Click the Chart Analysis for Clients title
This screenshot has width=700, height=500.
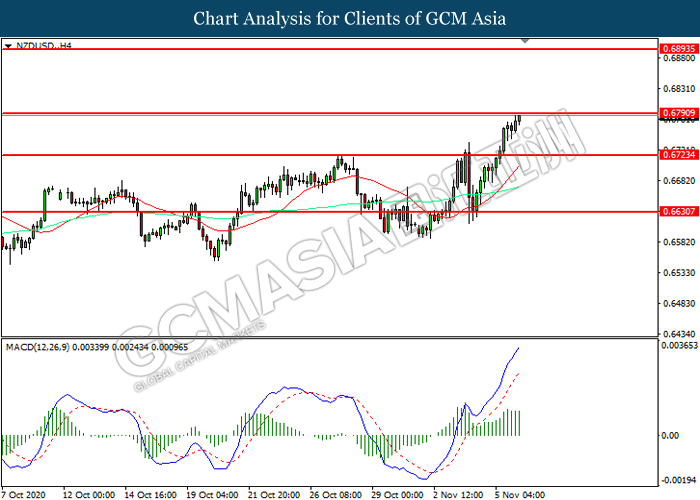click(350, 18)
